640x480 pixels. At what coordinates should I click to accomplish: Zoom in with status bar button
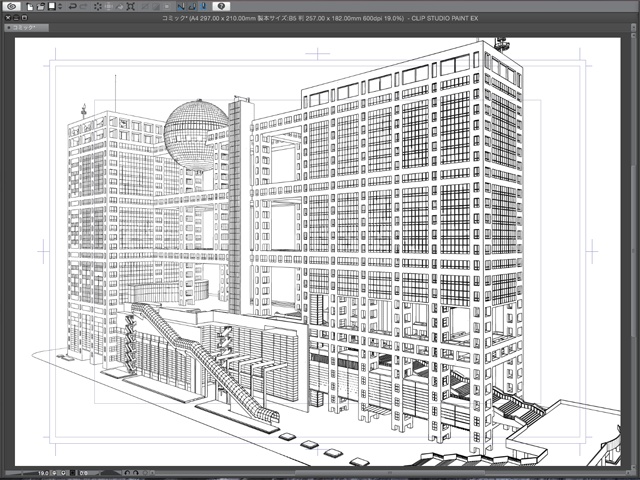click(x=63, y=473)
